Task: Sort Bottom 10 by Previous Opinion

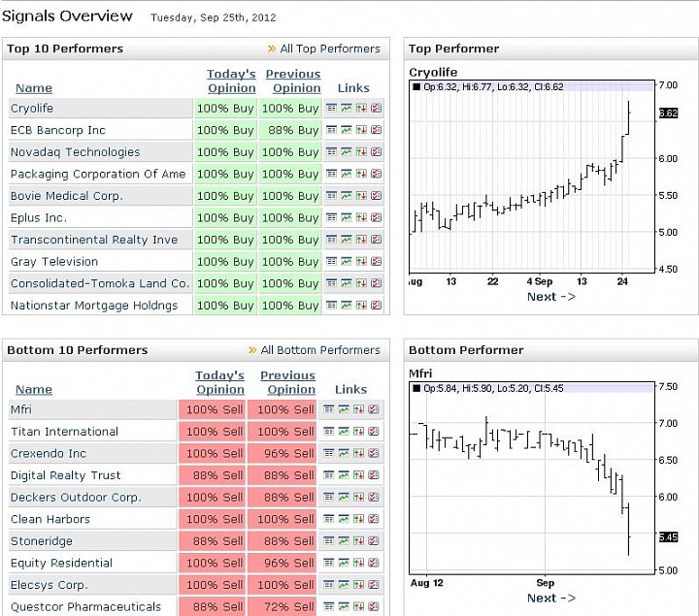Action: click(x=288, y=382)
